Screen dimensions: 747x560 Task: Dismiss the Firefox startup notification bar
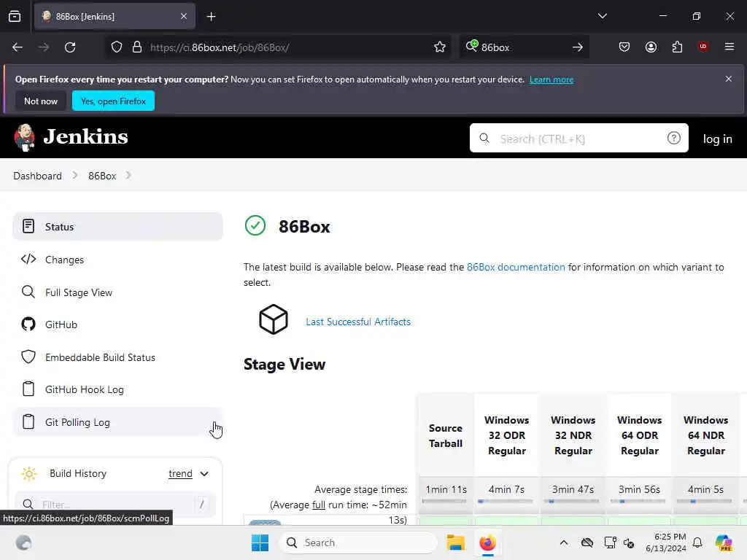729,79
